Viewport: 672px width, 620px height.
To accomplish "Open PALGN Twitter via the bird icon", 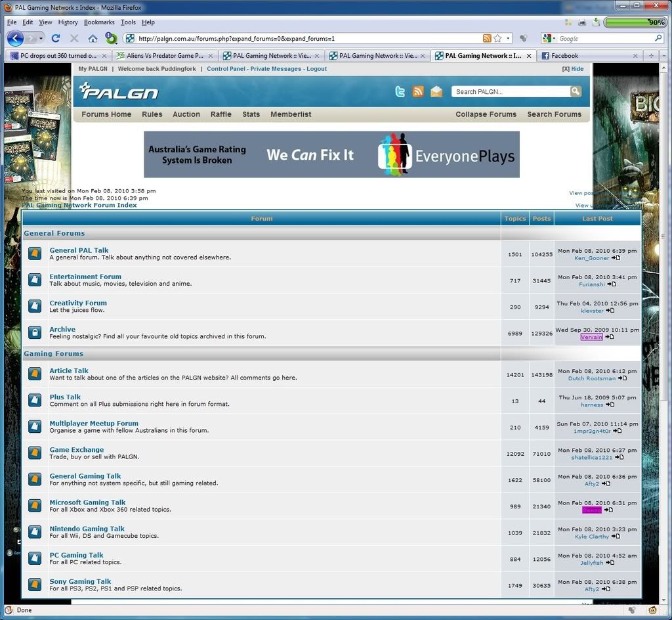I will [400, 91].
